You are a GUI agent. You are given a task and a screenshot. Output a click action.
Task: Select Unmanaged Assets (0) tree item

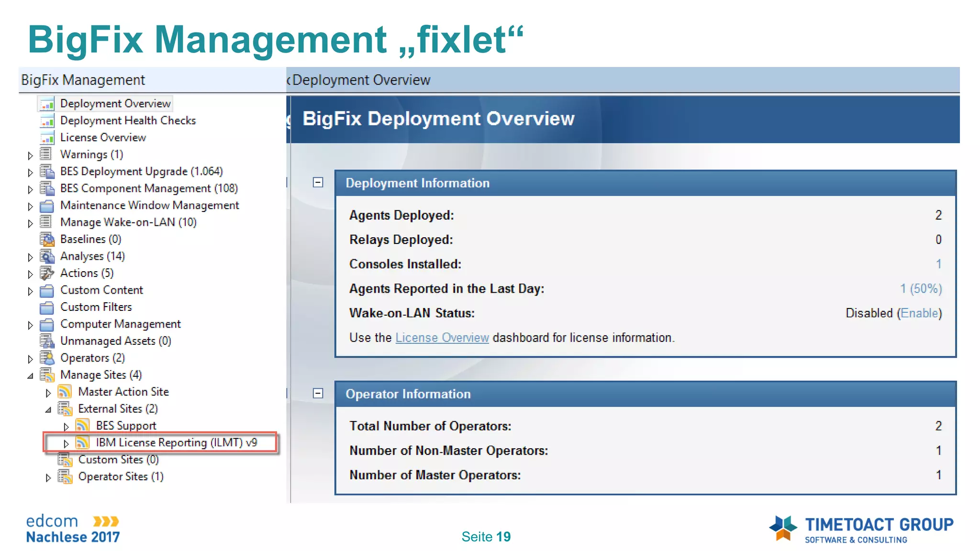pos(115,341)
